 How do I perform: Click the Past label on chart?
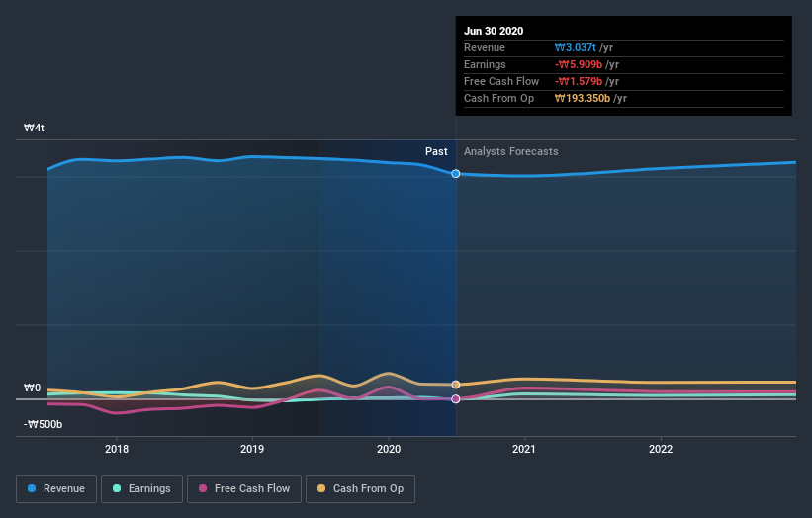tap(436, 151)
